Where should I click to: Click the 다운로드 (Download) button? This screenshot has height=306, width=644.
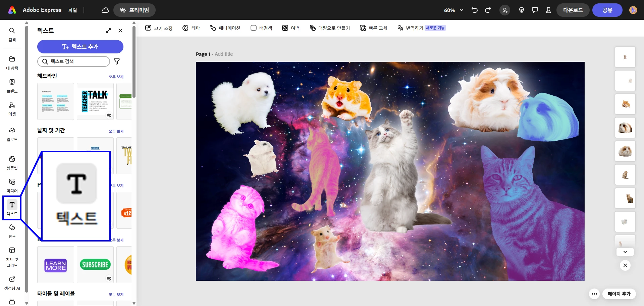coord(573,10)
